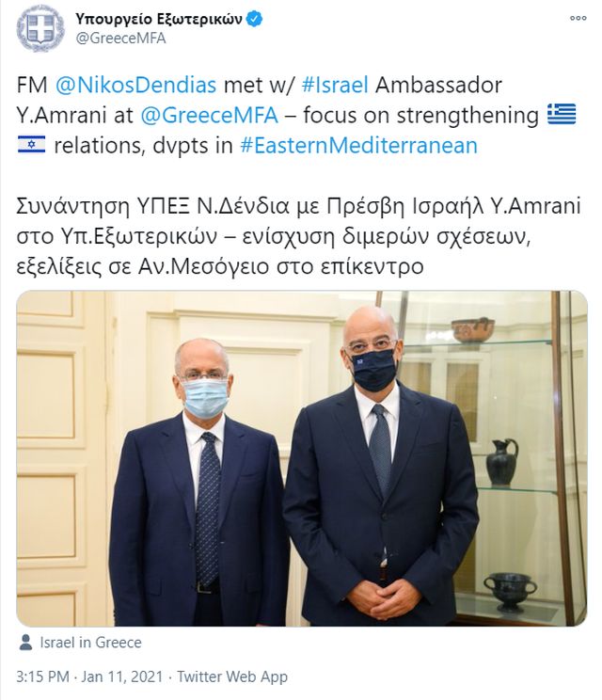Open the Υπουργείο Εξωτερικών display name
Image resolution: width=602 pixels, height=700 pixels.
[159, 19]
